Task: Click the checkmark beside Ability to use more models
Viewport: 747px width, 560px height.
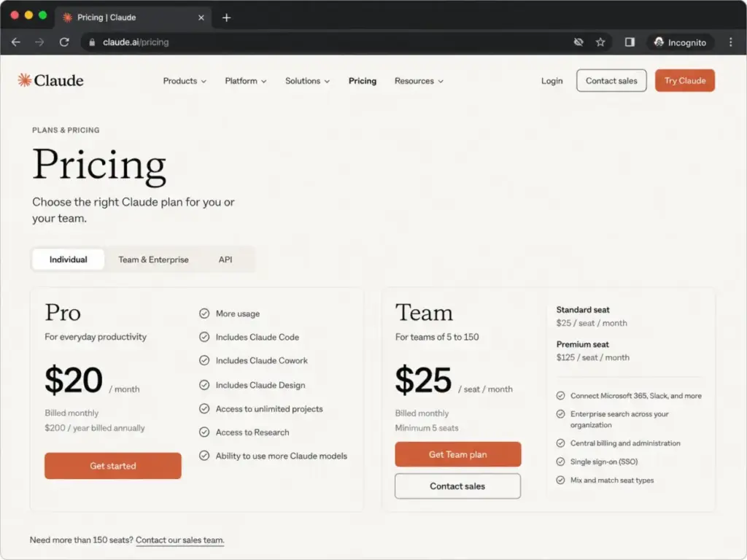Action: tap(204, 456)
